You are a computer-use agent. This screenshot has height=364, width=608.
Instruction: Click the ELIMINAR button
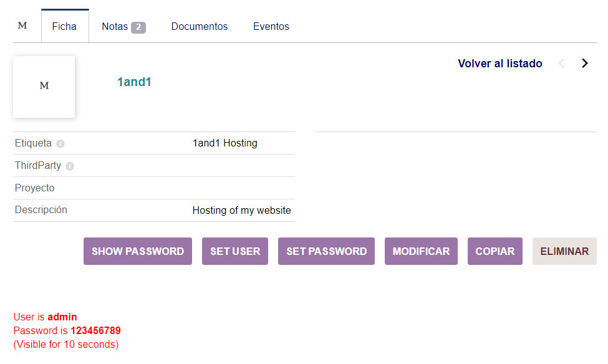[x=564, y=251]
